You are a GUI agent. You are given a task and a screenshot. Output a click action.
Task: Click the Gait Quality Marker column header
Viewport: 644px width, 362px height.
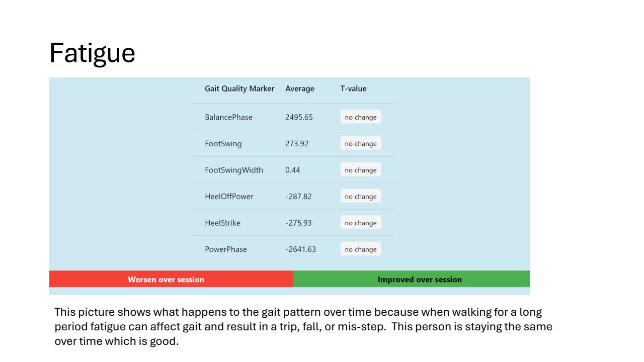(x=239, y=88)
